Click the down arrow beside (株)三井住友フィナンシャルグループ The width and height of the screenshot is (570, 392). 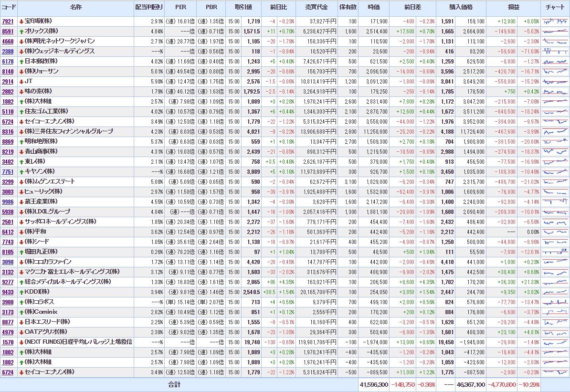(x=21, y=132)
